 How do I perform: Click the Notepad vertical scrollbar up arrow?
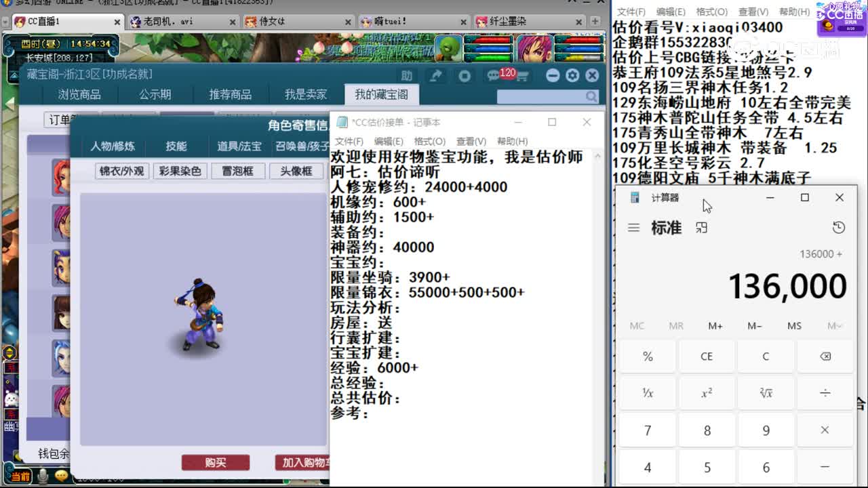[597, 157]
